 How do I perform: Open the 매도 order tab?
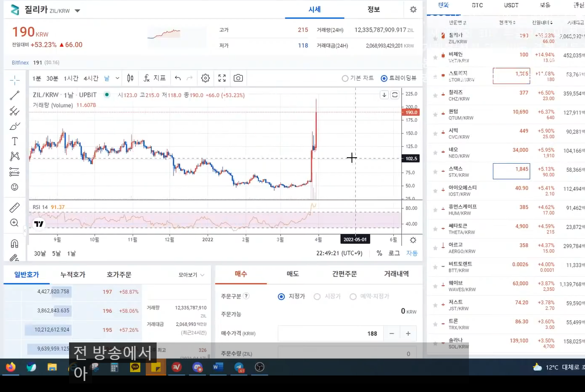[292, 274]
